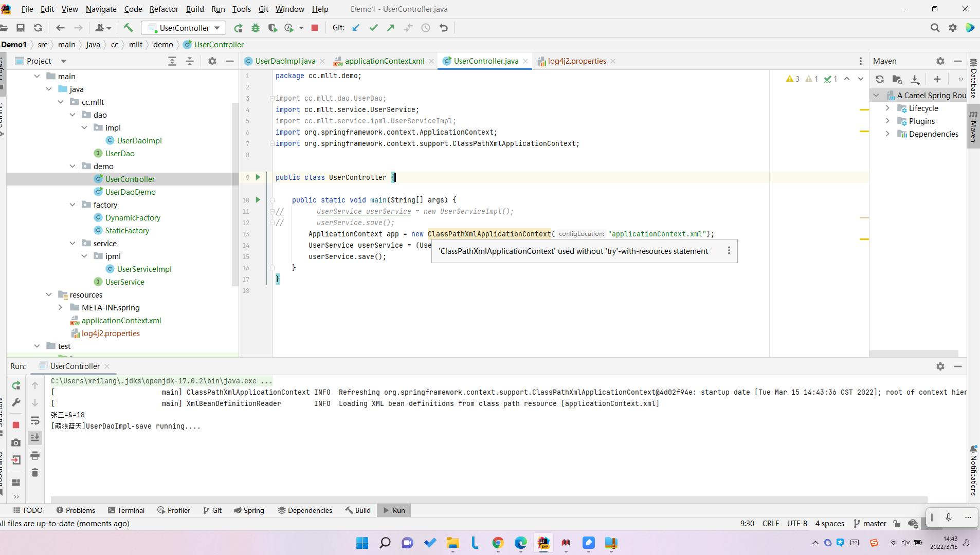Switch to applicationContext.xml editor tab
Image resolution: width=980 pixels, height=555 pixels.
point(384,61)
